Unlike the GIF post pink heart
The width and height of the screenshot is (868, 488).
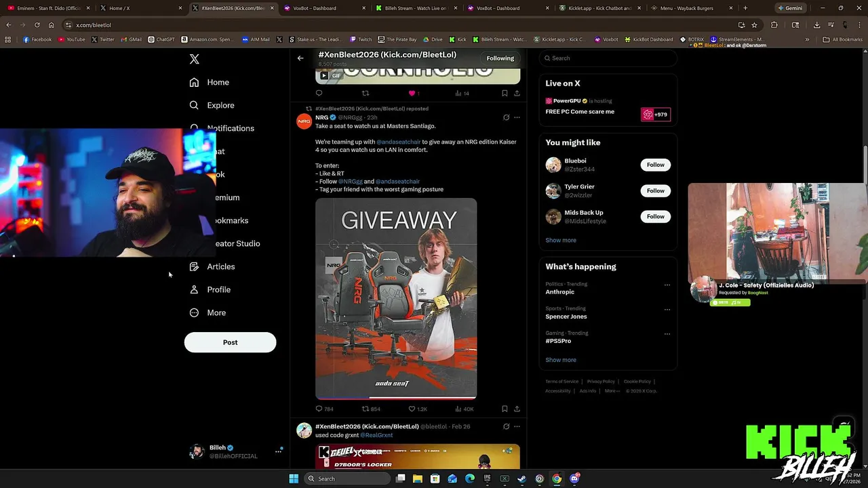click(412, 94)
